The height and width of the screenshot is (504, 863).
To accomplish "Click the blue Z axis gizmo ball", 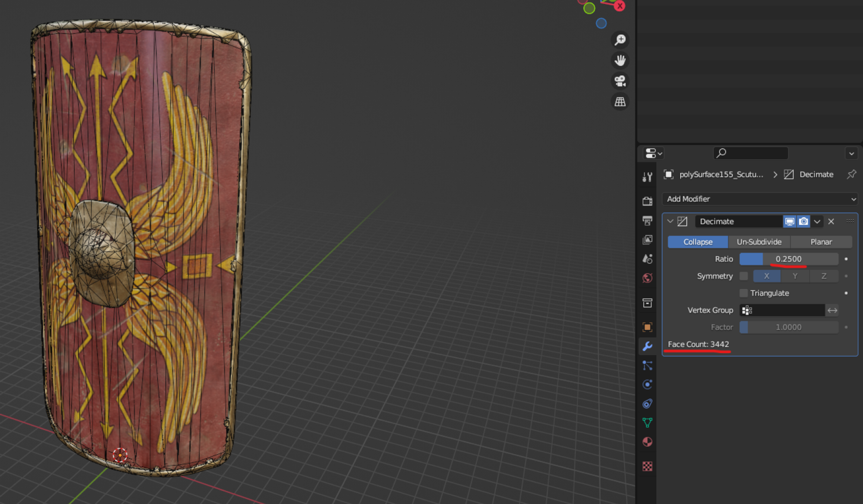I will pos(601,23).
